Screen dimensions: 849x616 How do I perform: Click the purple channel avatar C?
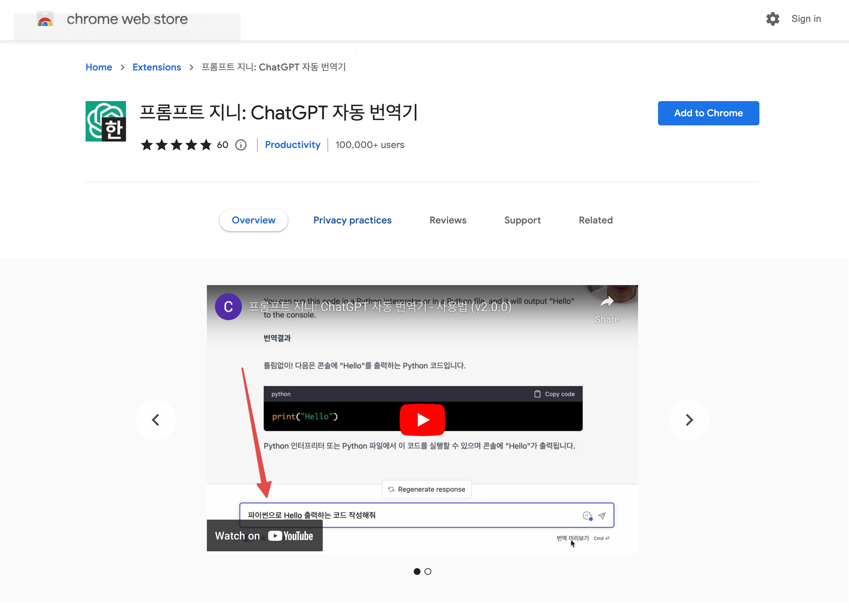pos(228,307)
